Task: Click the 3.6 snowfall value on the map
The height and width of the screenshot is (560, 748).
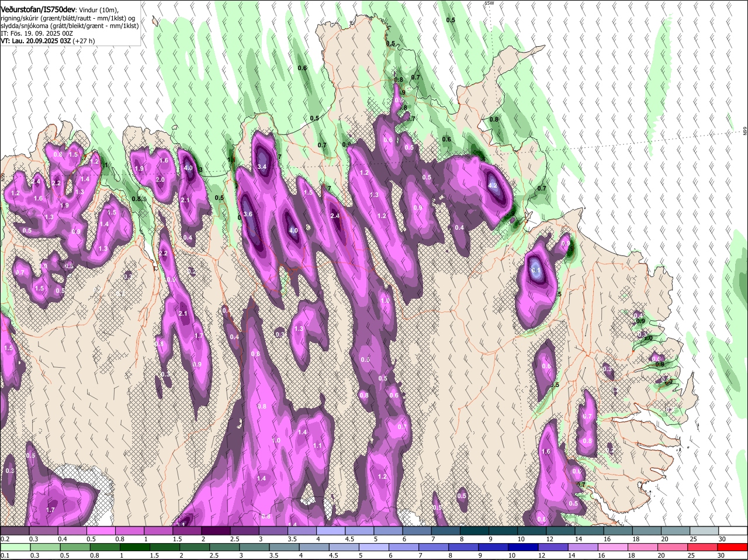Action: [x=248, y=214]
